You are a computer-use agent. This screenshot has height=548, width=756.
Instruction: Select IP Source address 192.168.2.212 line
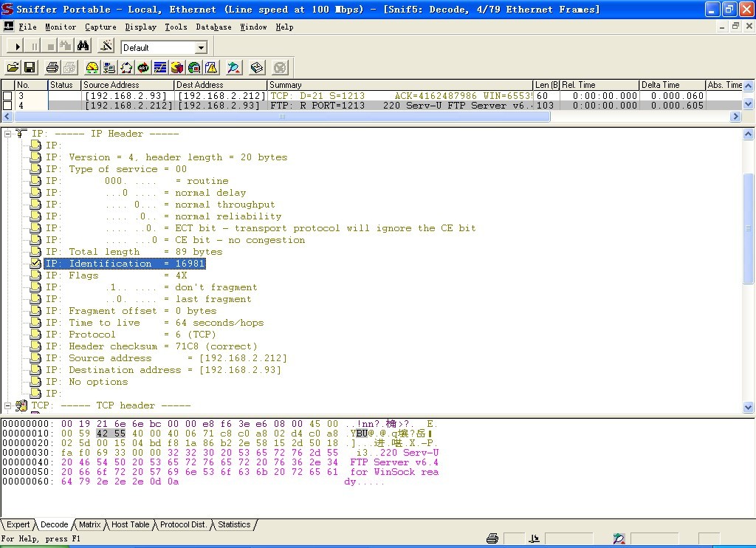click(x=166, y=358)
